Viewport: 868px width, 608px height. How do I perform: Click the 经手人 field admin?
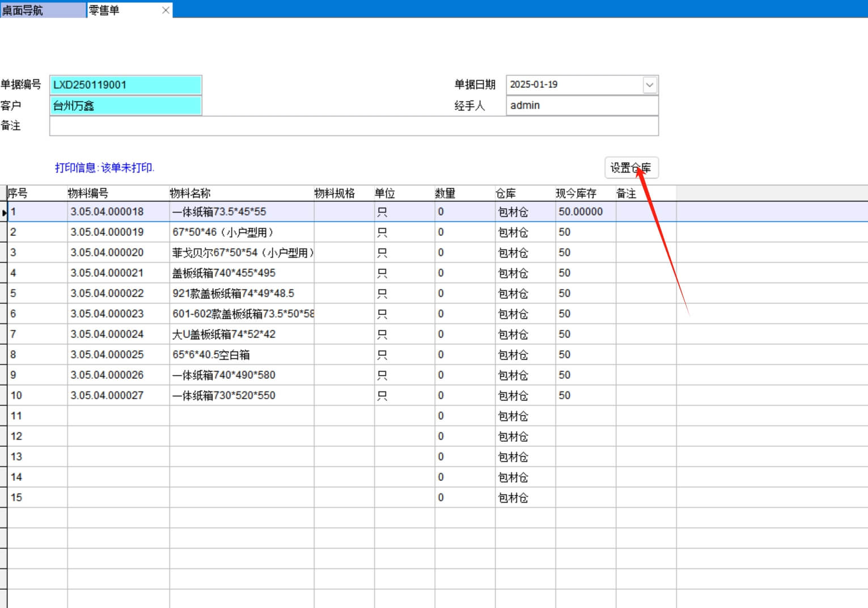pos(582,105)
